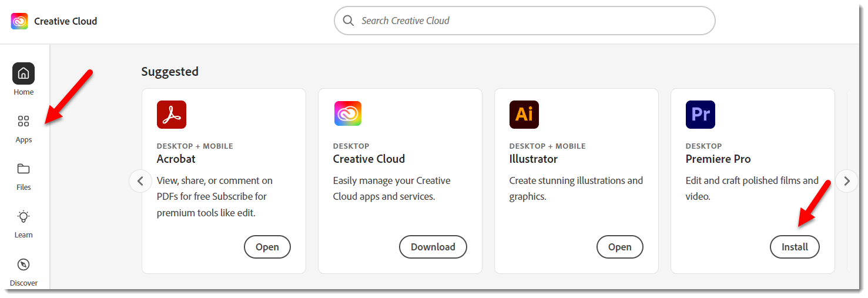Click the Creative Cloud card title

click(369, 159)
